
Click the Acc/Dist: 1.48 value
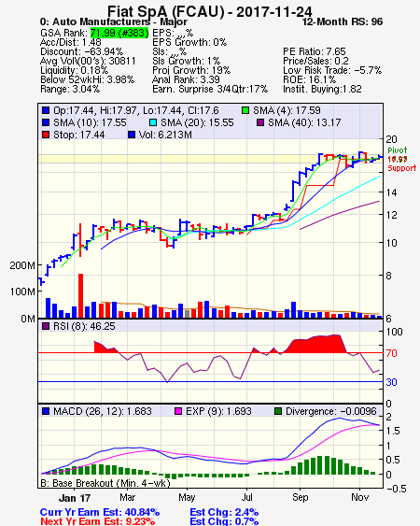coord(71,42)
